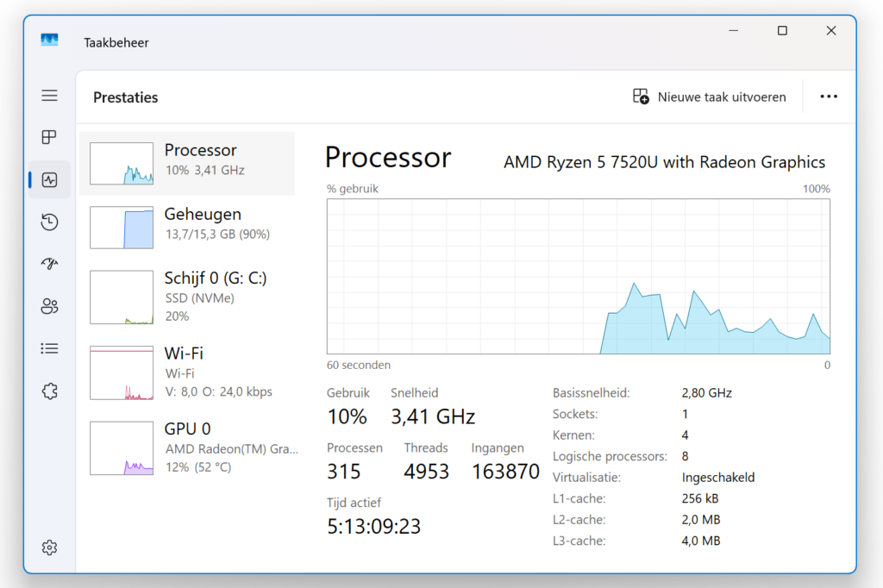Click the 13,7/15,3 GB (90%) memory text
Image resolution: width=883 pixels, height=588 pixels.
217,234
